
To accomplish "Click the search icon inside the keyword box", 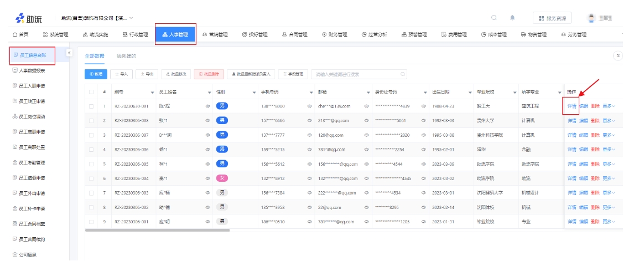I will (403, 74).
